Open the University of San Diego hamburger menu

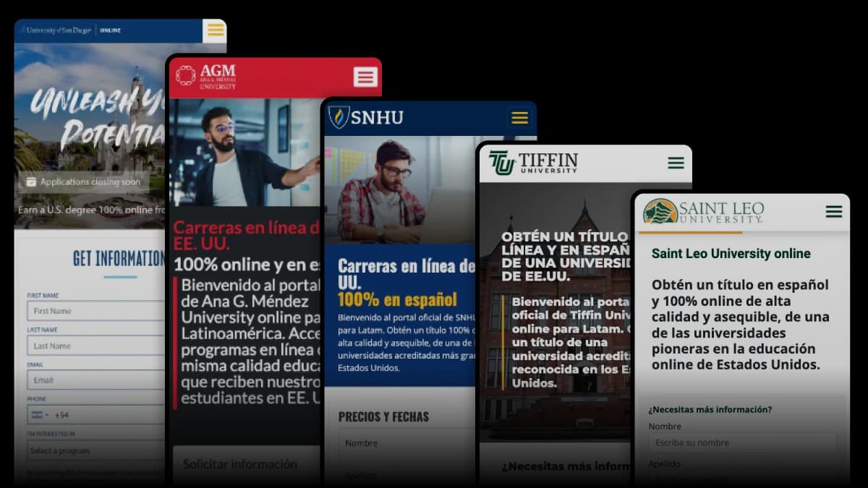click(x=215, y=30)
